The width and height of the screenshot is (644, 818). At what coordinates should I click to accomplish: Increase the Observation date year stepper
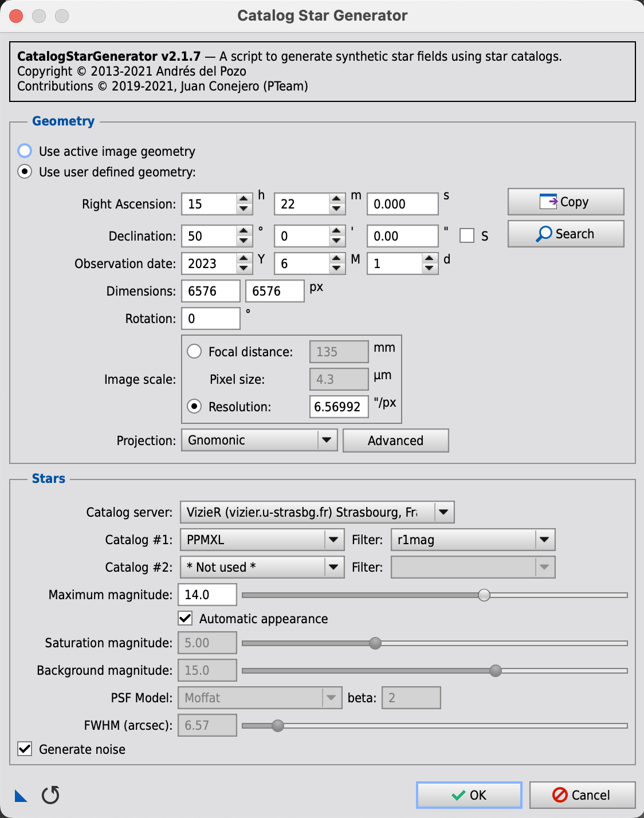[244, 259]
